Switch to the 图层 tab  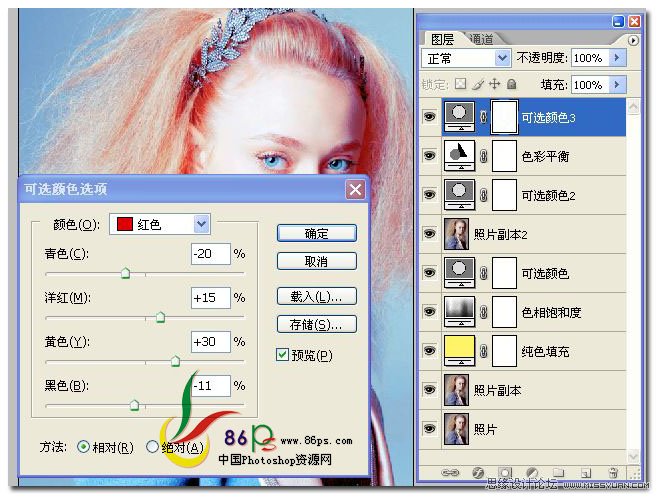[442, 40]
